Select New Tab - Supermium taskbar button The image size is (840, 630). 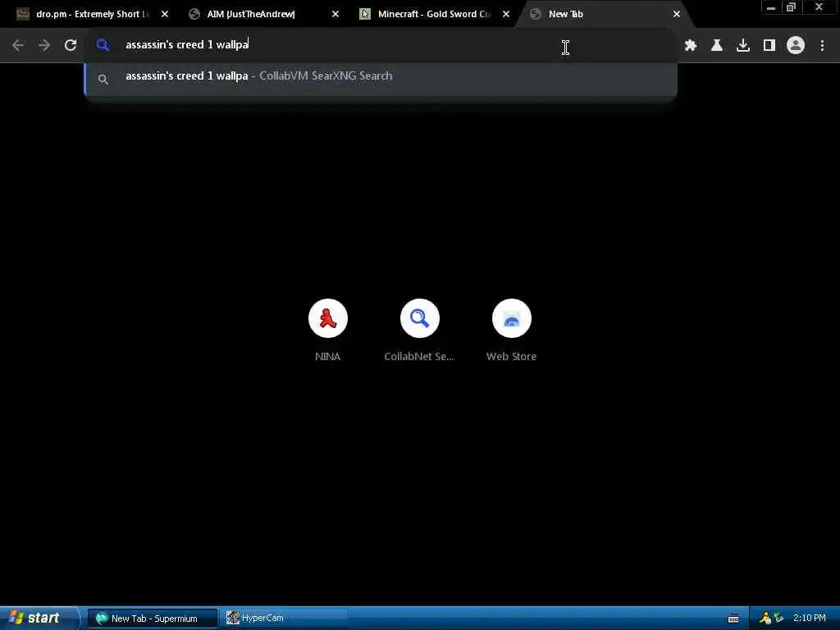(x=152, y=619)
